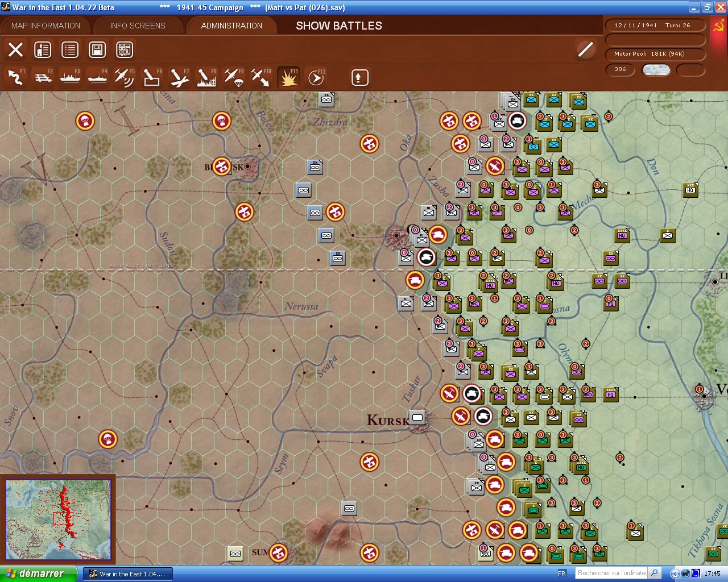Open the démarrer Start menu

[38, 573]
